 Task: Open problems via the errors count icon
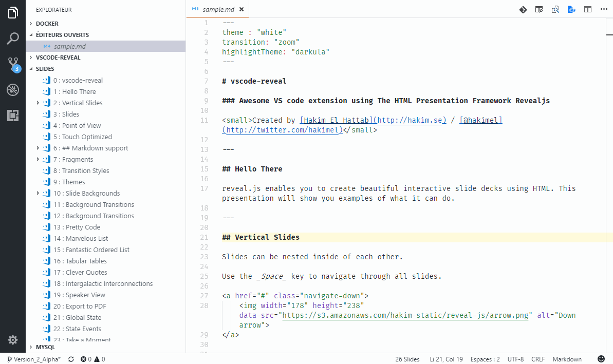pyautogui.click(x=86, y=359)
